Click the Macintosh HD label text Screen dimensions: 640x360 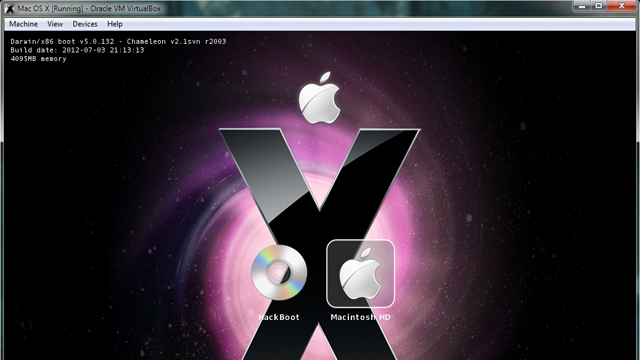[360, 317]
